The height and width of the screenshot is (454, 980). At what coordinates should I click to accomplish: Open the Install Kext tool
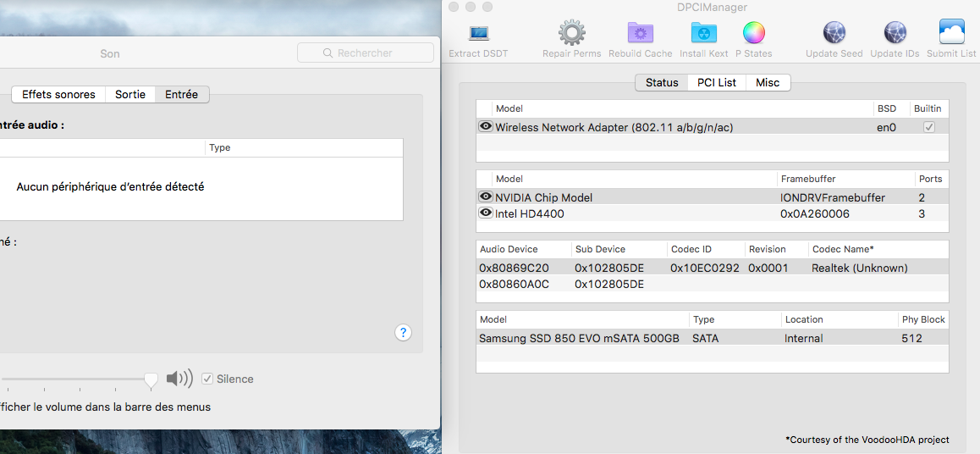703,34
